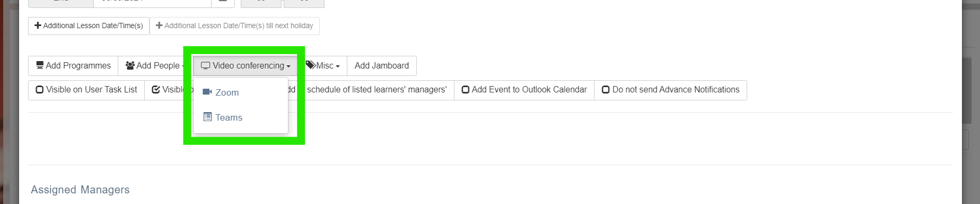980x204 pixels.
Task: Click the Zoom camera icon
Action: pyautogui.click(x=207, y=92)
